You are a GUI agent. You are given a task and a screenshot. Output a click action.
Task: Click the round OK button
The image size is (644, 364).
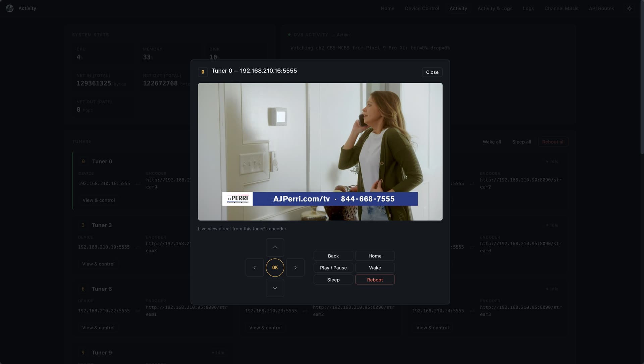tap(275, 267)
